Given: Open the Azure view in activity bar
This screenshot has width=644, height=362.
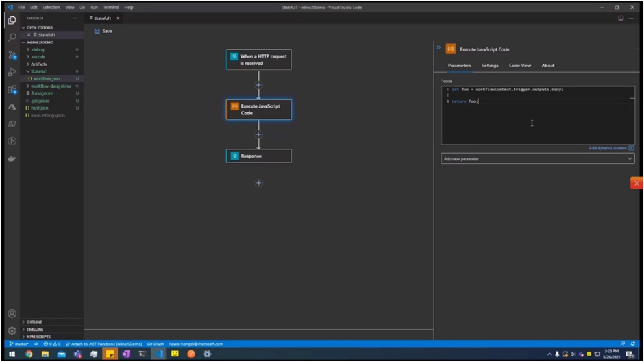Looking at the screenshot, I should click(12, 107).
